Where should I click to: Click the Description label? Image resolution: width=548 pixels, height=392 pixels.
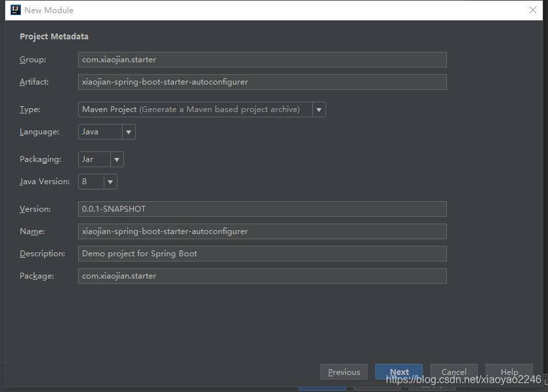point(42,254)
